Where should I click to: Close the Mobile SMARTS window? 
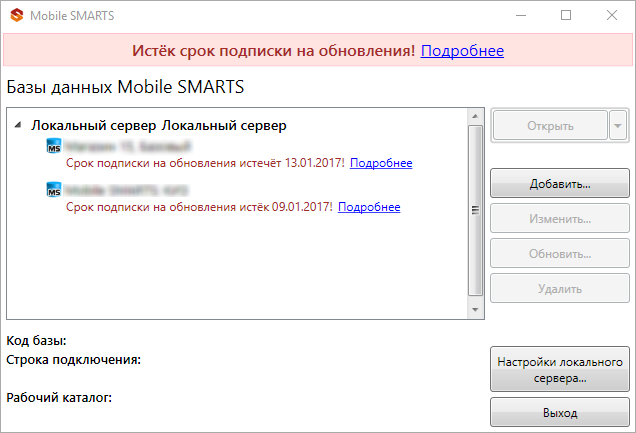(x=612, y=15)
